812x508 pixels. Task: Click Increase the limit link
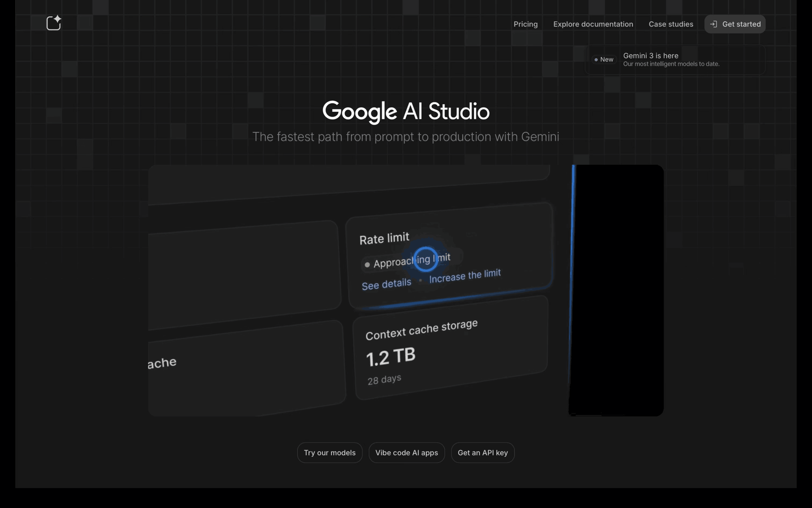pyautogui.click(x=465, y=276)
